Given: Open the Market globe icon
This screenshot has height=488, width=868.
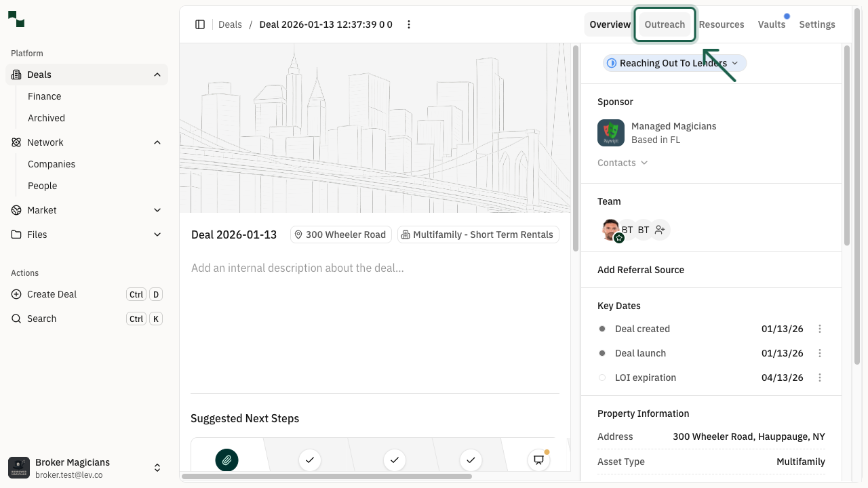Looking at the screenshot, I should (x=15, y=210).
